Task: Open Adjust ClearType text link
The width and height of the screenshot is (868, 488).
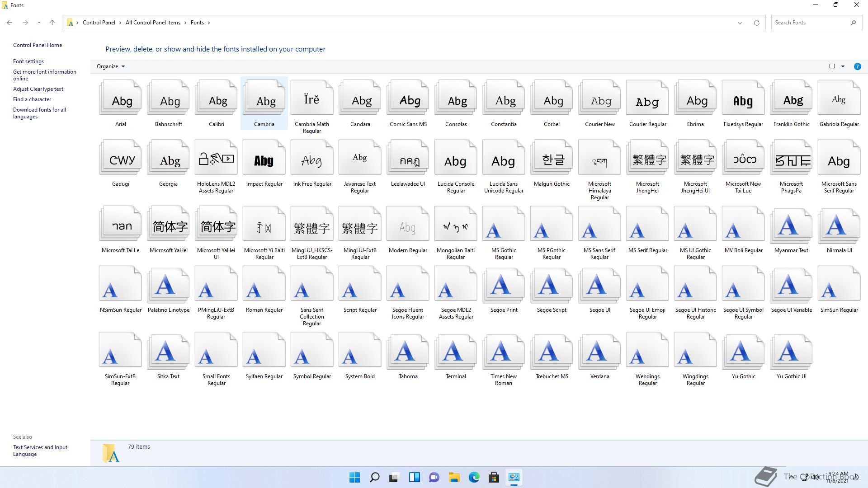Action: [x=38, y=89]
